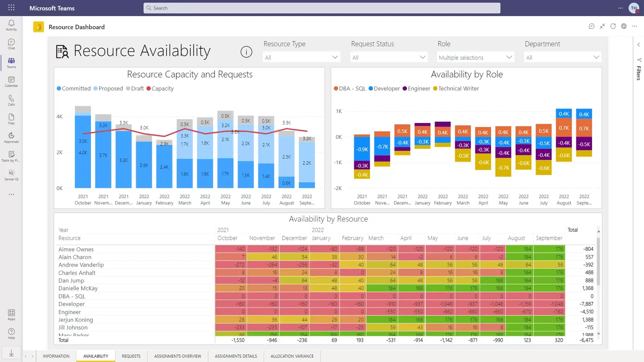Select the Teams icon in sidebar

[x=11, y=63]
